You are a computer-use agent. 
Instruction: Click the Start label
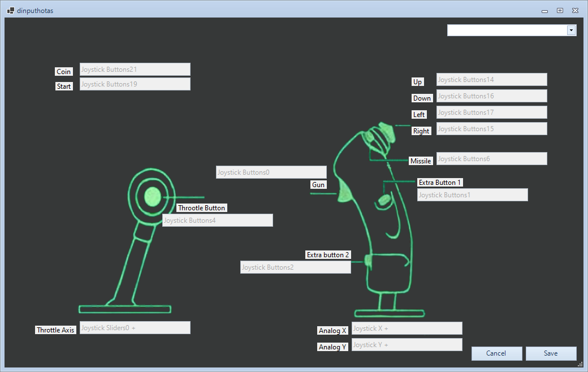tap(64, 86)
